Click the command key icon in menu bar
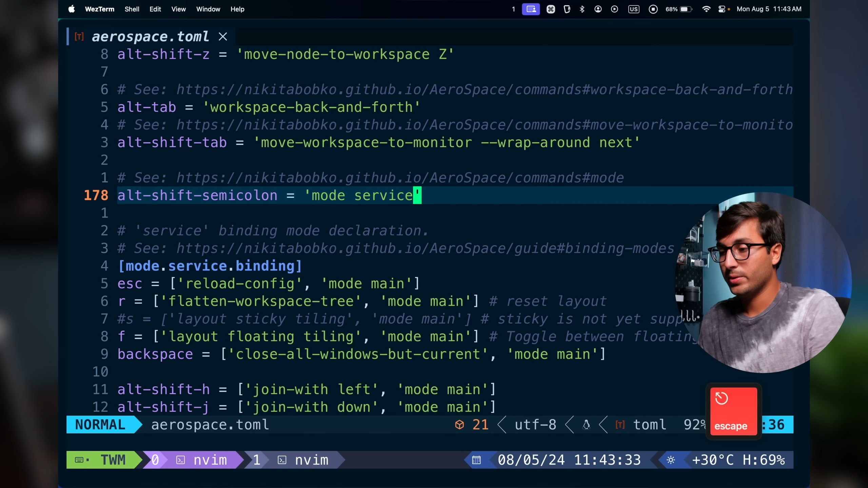Image resolution: width=868 pixels, height=488 pixels. point(551,9)
